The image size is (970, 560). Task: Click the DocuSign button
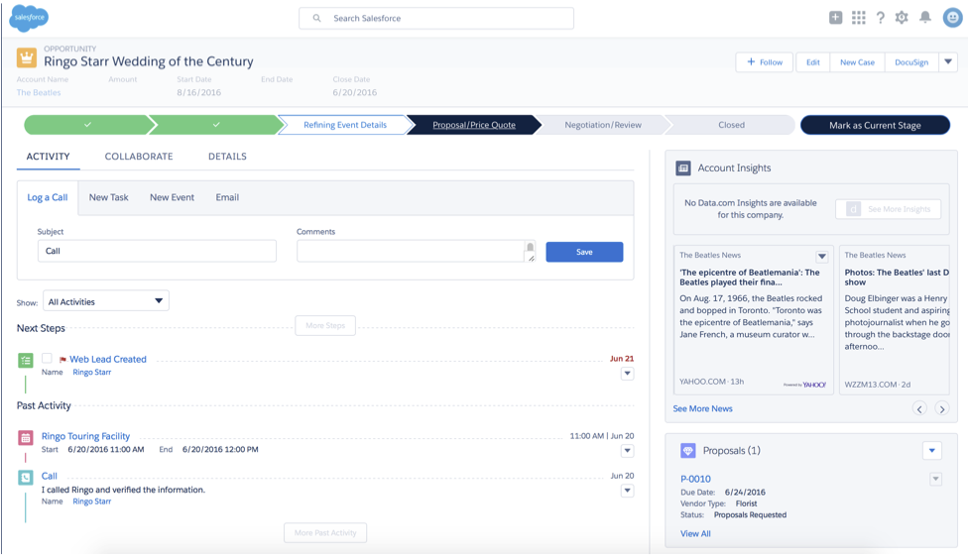click(x=911, y=61)
